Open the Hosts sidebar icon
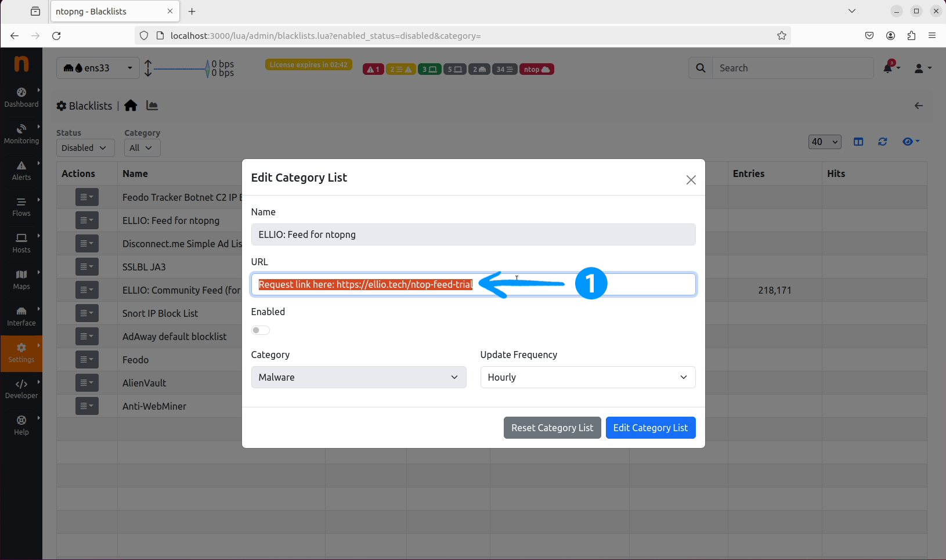Image resolution: width=946 pixels, height=560 pixels. coord(21,243)
